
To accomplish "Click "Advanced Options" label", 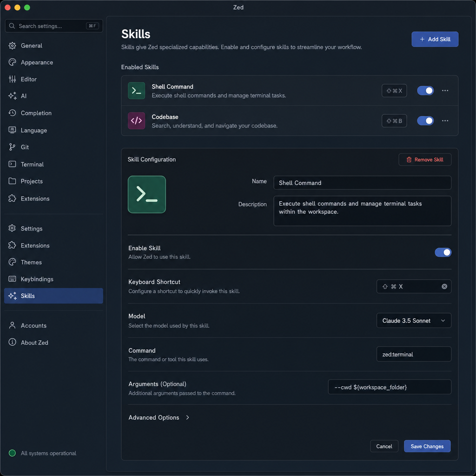I will [153, 417].
